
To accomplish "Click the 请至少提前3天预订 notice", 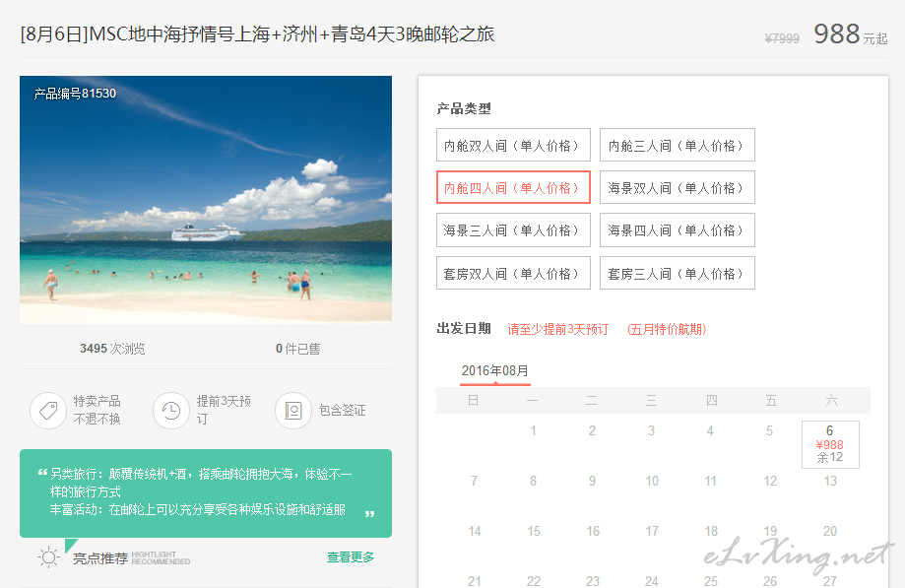I will [558, 330].
